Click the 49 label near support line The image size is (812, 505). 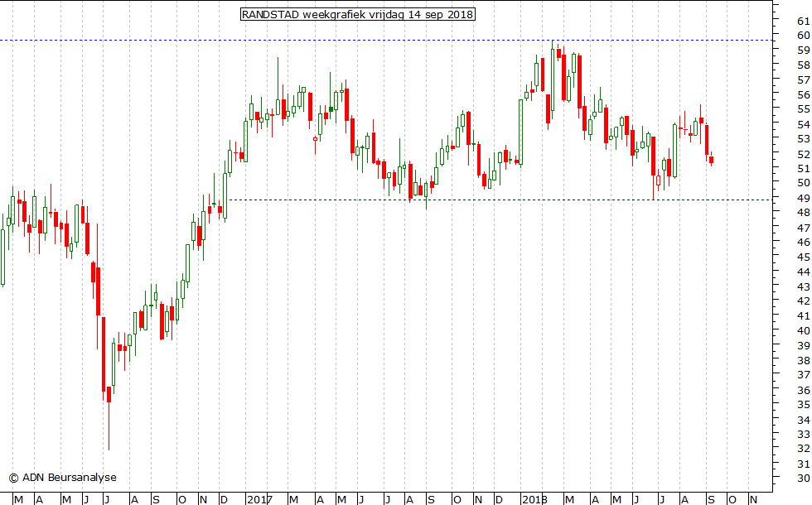pos(803,198)
